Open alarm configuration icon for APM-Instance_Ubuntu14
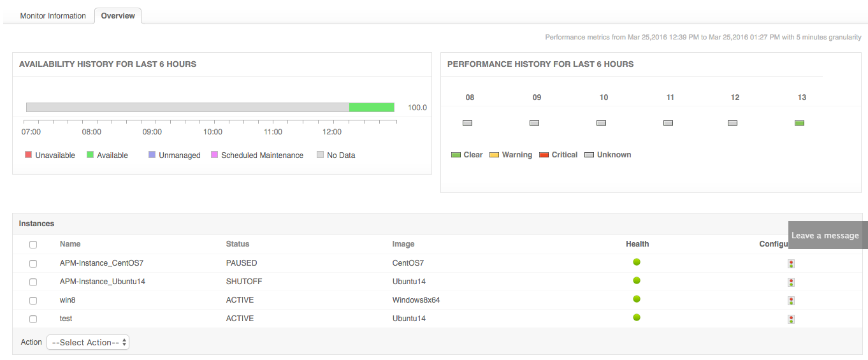 click(x=791, y=282)
